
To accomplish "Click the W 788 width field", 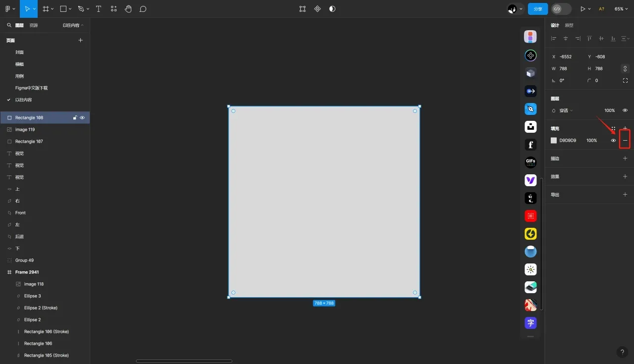I will (x=566, y=68).
